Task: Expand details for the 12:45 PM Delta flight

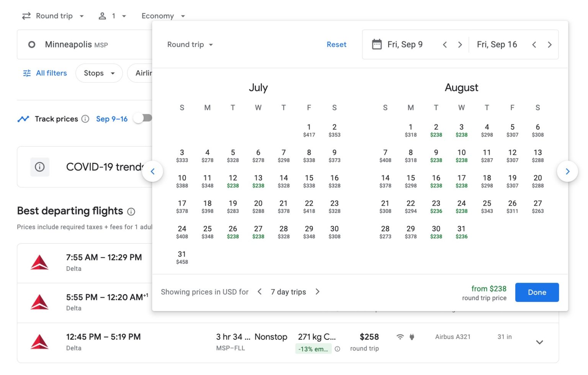Action: (540, 342)
